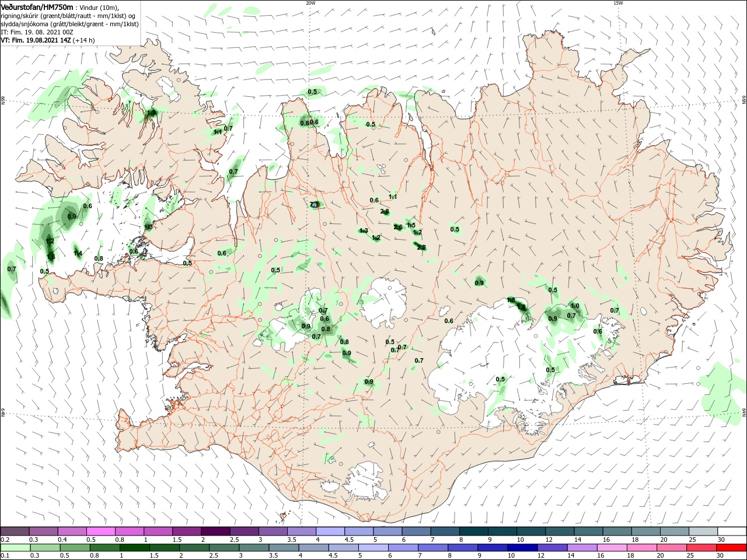
Task: Pick the light lavender 4 swatch in upper legend row
Action: pos(330,531)
